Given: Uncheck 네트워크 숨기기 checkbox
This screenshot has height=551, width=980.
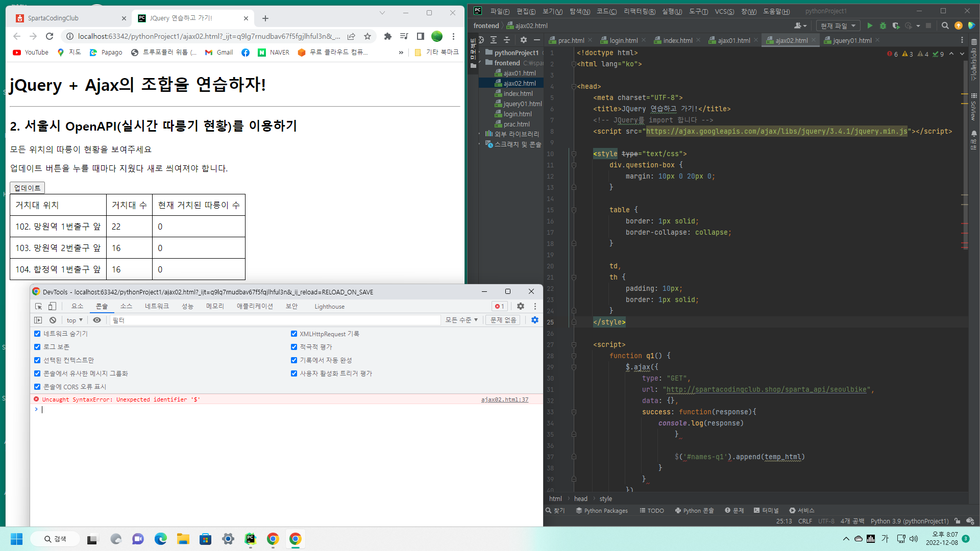Looking at the screenshot, I should (x=37, y=334).
